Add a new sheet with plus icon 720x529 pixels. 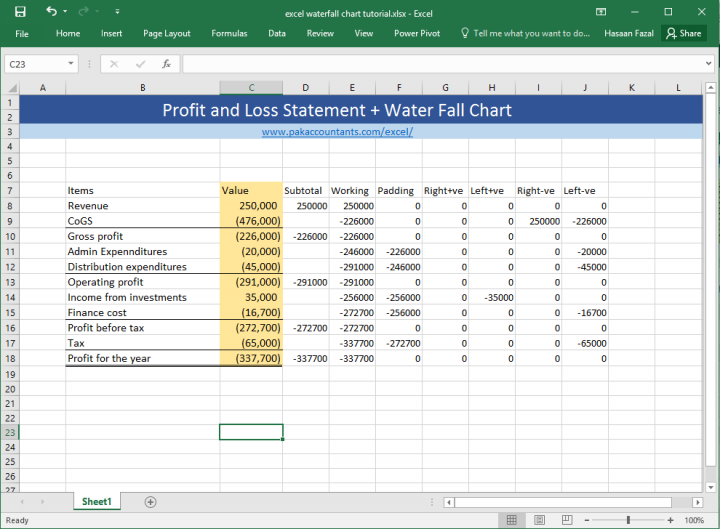[150, 502]
